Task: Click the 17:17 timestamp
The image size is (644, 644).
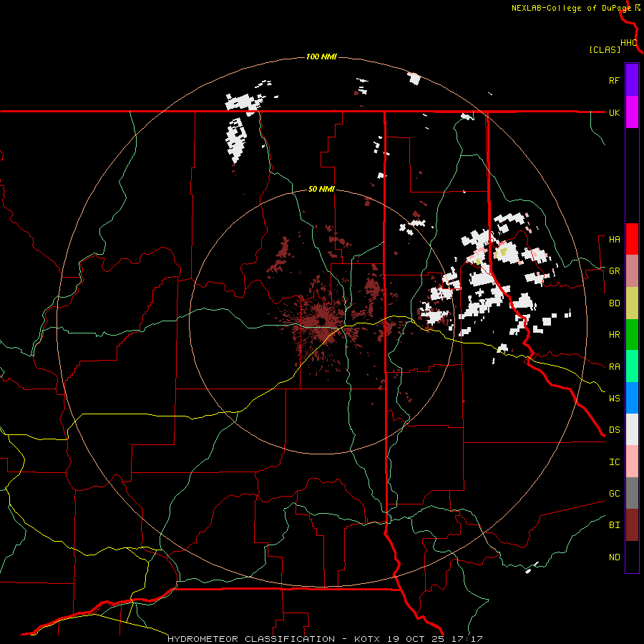Action: coord(468,639)
